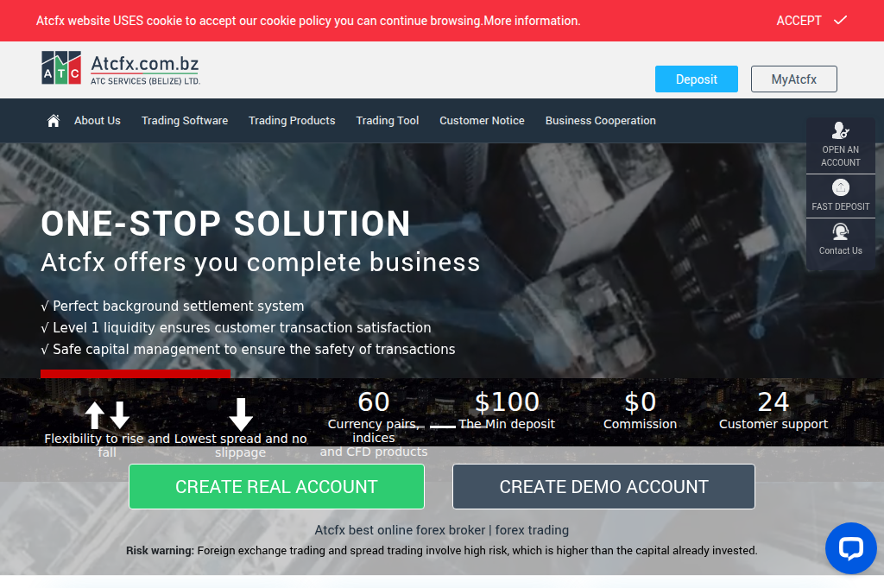Click the MyAtcfx login button

pos(793,79)
